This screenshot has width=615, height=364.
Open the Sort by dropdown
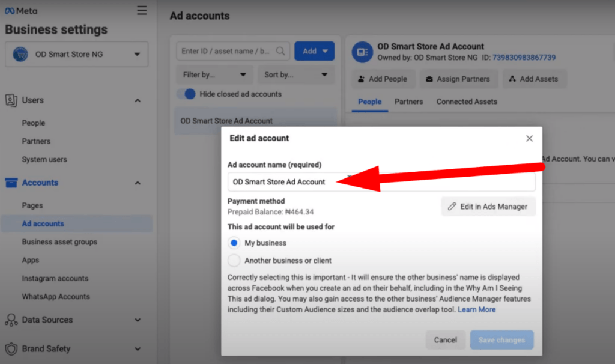[x=296, y=74]
